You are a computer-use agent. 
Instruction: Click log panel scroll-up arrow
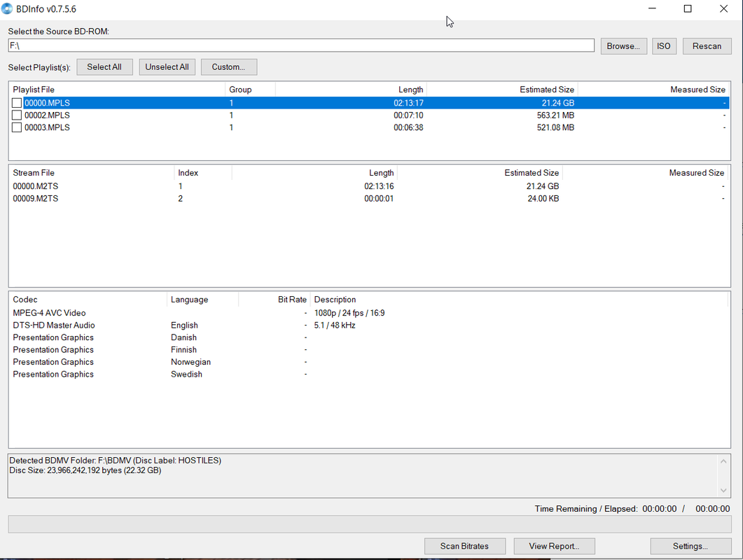point(723,461)
